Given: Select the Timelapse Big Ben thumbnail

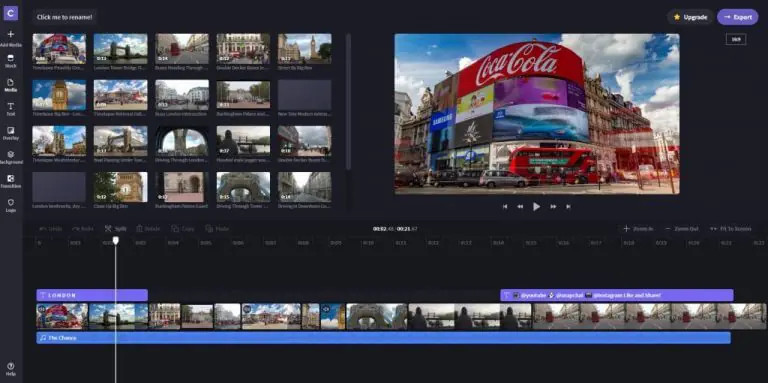Looking at the screenshot, I should [59, 95].
